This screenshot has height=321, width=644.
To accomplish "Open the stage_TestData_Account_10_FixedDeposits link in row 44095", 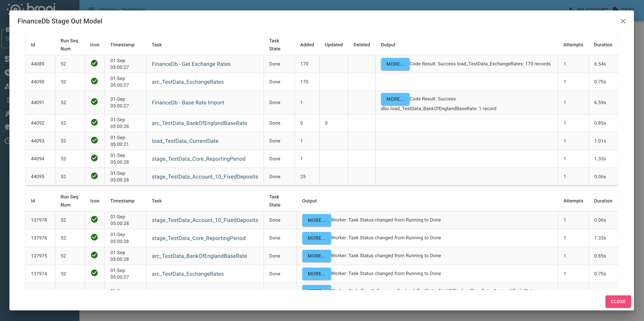I will 205,177.
